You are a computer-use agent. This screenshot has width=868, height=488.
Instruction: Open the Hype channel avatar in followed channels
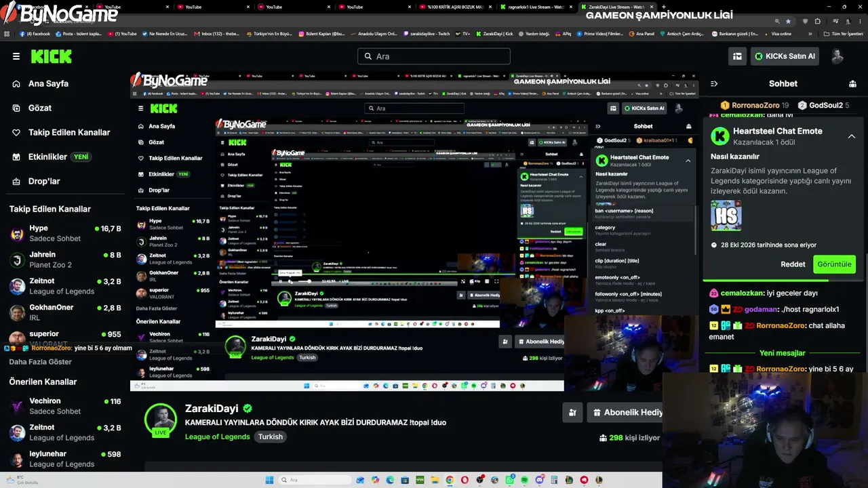point(18,234)
